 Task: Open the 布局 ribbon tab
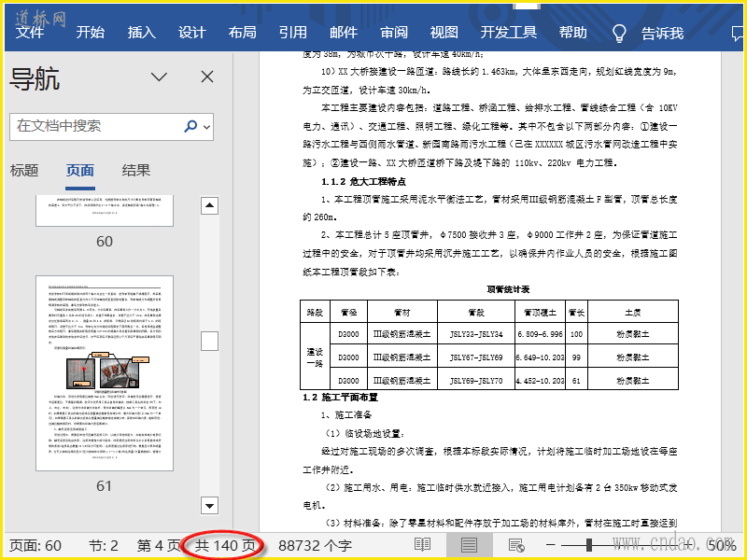pos(243,33)
